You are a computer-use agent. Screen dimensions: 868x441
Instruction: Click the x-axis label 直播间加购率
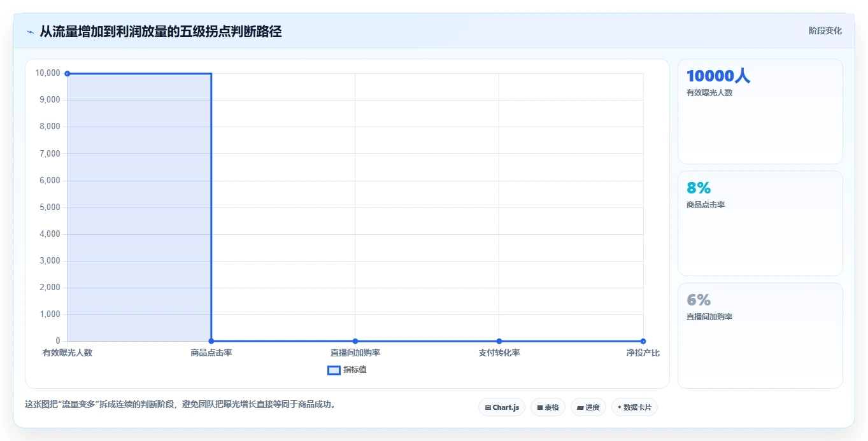(355, 353)
